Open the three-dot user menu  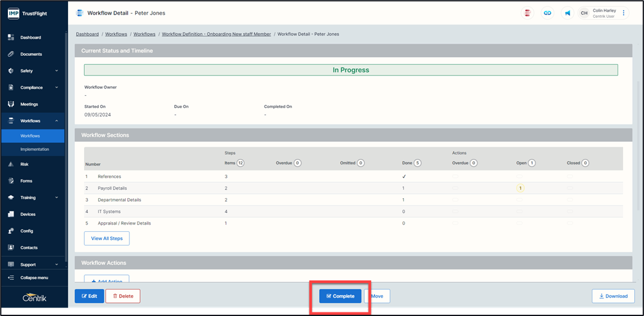pyautogui.click(x=624, y=13)
